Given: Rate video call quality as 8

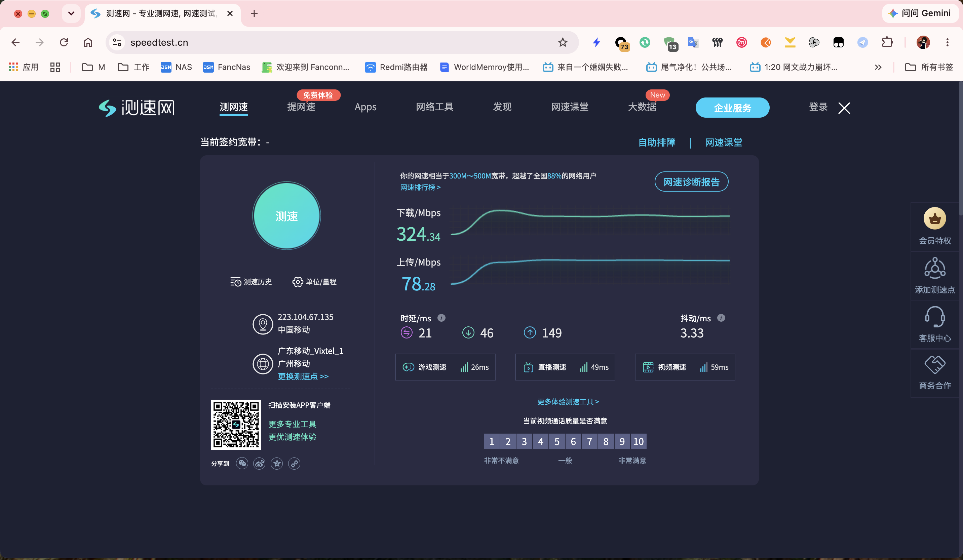Looking at the screenshot, I should pos(606,441).
